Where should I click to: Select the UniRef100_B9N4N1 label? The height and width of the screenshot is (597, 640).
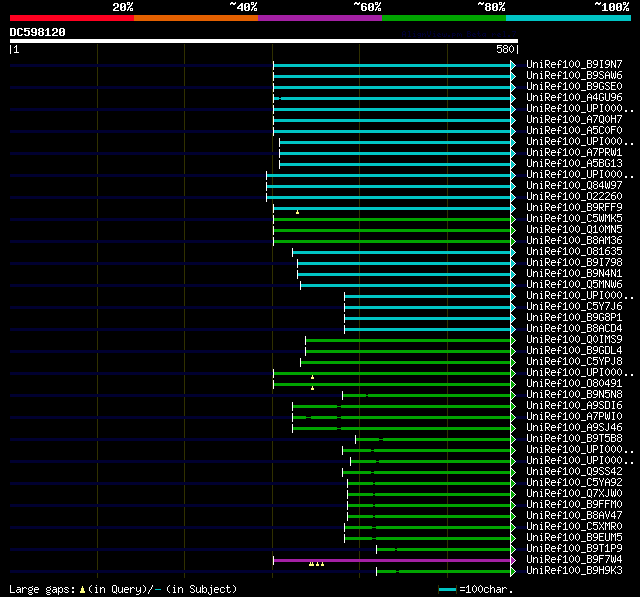(x=574, y=274)
